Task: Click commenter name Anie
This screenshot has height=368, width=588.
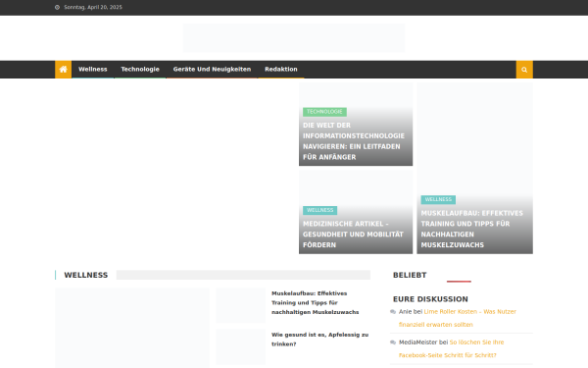Action: (x=406, y=312)
